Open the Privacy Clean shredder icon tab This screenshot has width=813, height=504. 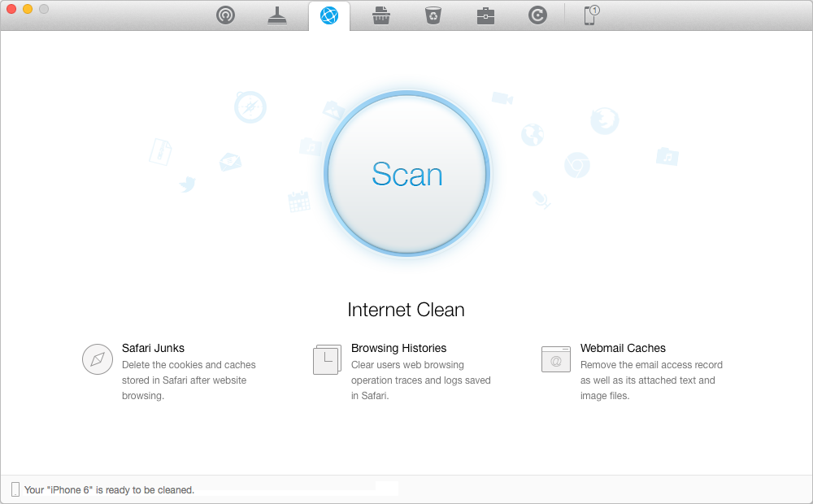coord(381,15)
